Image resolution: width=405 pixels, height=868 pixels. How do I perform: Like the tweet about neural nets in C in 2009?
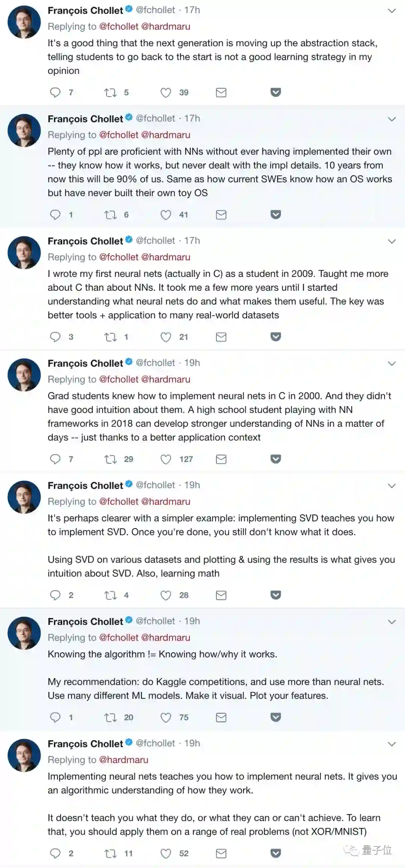[x=166, y=337]
